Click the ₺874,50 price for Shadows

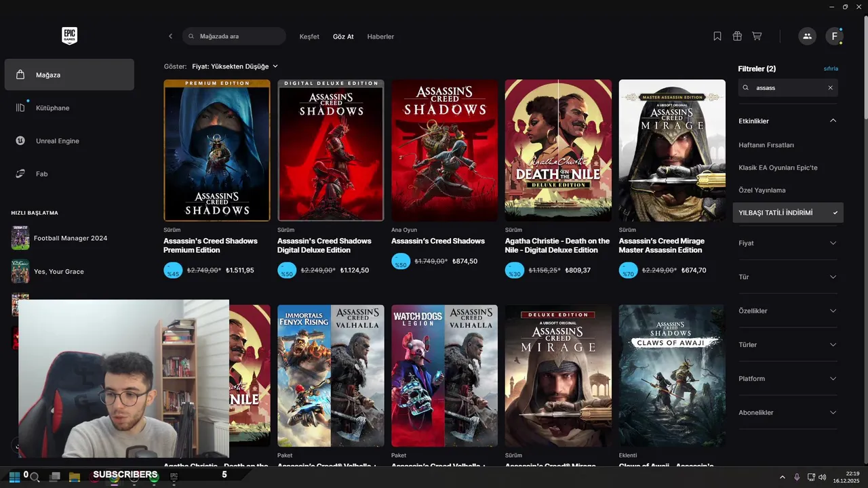pos(465,262)
